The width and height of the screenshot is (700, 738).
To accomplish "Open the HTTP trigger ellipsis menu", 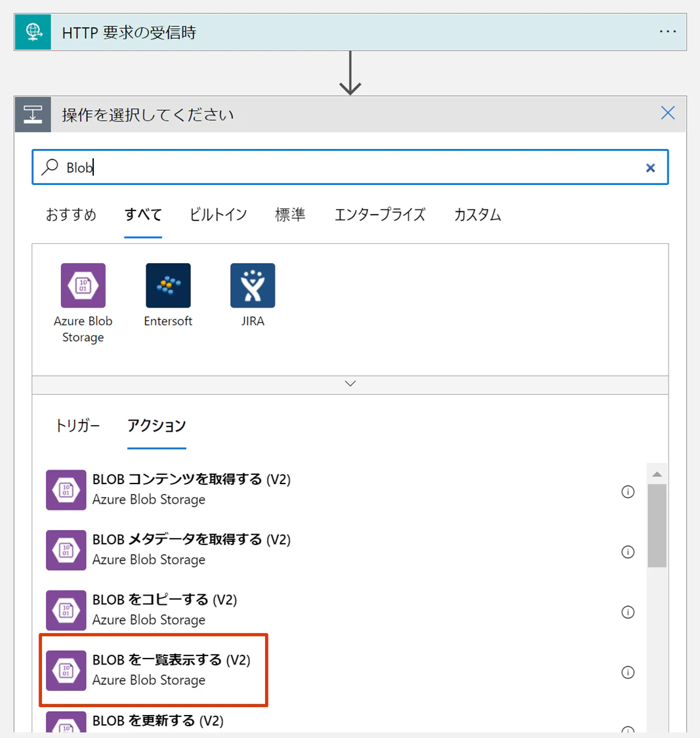I will tap(667, 32).
